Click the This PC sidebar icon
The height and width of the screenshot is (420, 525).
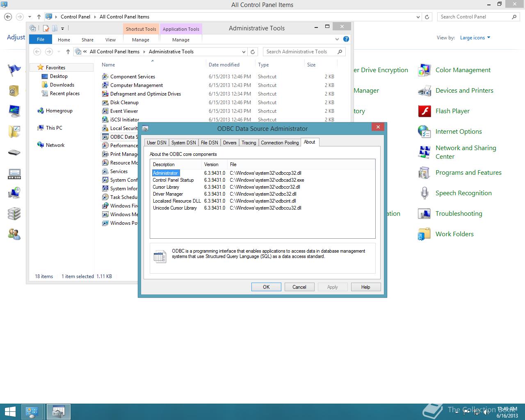pyautogui.click(x=40, y=128)
